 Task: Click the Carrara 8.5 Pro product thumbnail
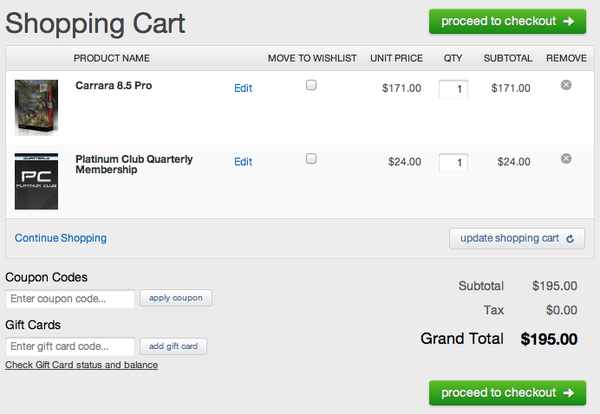[x=36, y=108]
